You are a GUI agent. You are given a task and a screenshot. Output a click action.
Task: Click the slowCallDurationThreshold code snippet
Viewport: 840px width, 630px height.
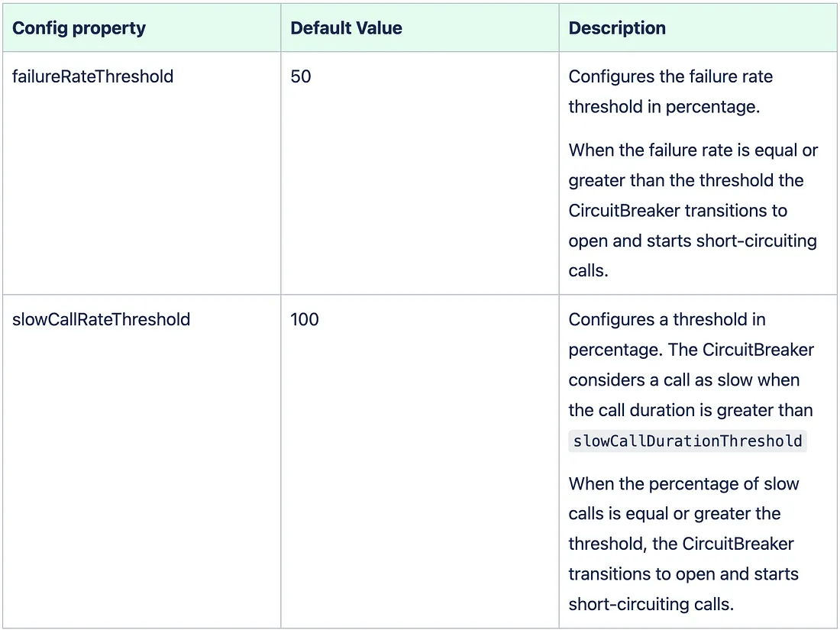687,441
